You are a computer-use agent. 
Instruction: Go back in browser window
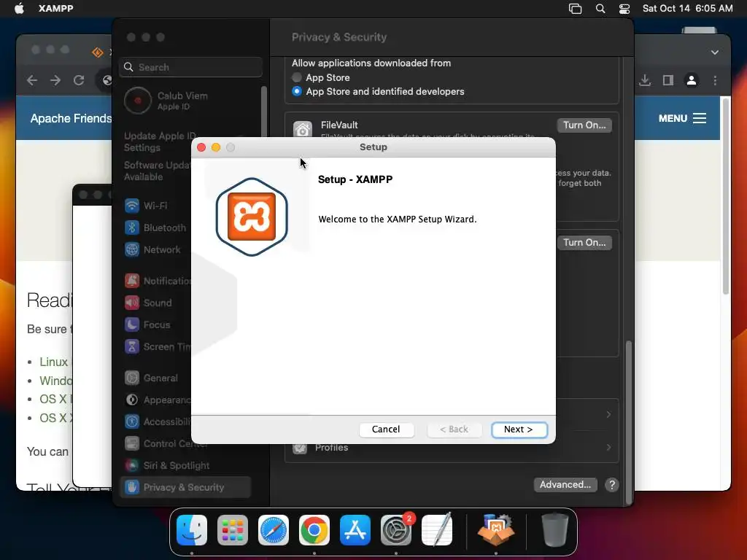click(32, 80)
